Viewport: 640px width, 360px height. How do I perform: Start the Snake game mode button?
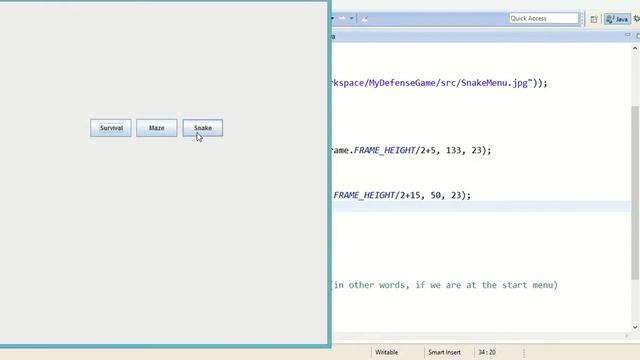203,128
